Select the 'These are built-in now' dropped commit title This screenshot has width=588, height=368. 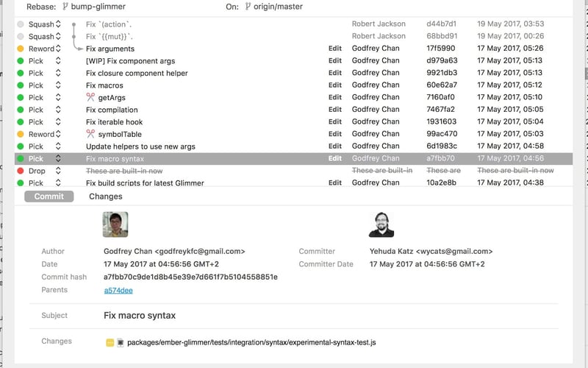124,171
